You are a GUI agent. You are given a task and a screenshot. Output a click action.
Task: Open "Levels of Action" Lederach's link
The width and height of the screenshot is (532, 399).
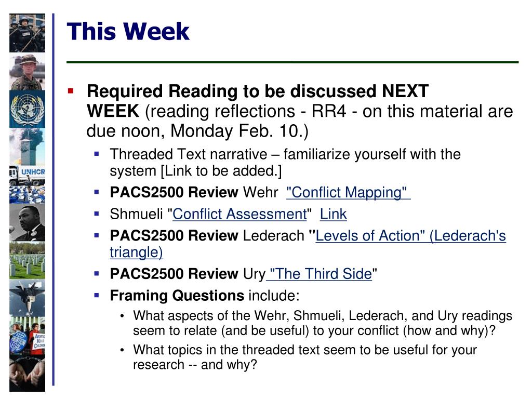[410, 235]
